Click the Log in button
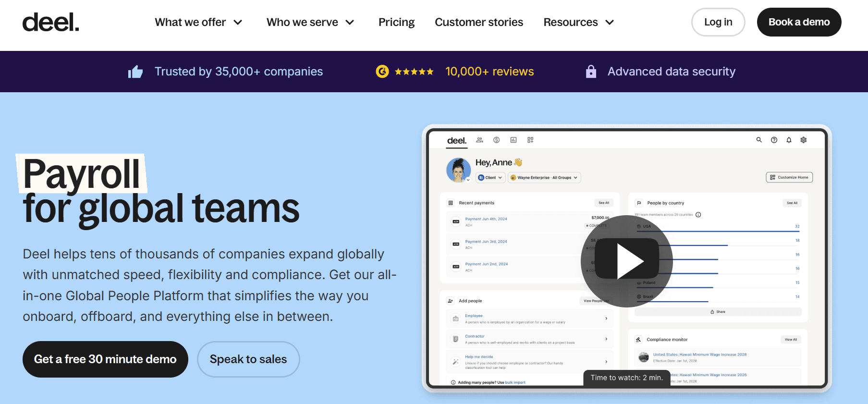Viewport: 868px width, 404px height. pos(718,22)
